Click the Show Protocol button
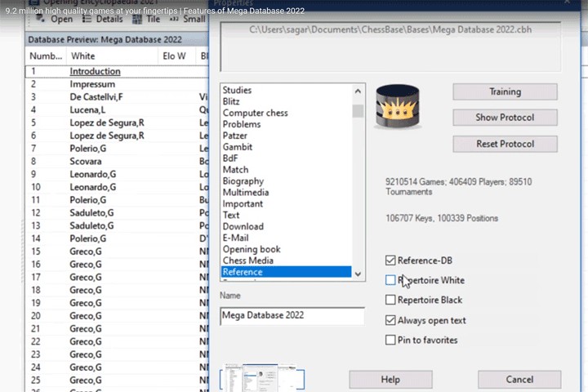Viewport: 588px width, 392px height. 505,118
